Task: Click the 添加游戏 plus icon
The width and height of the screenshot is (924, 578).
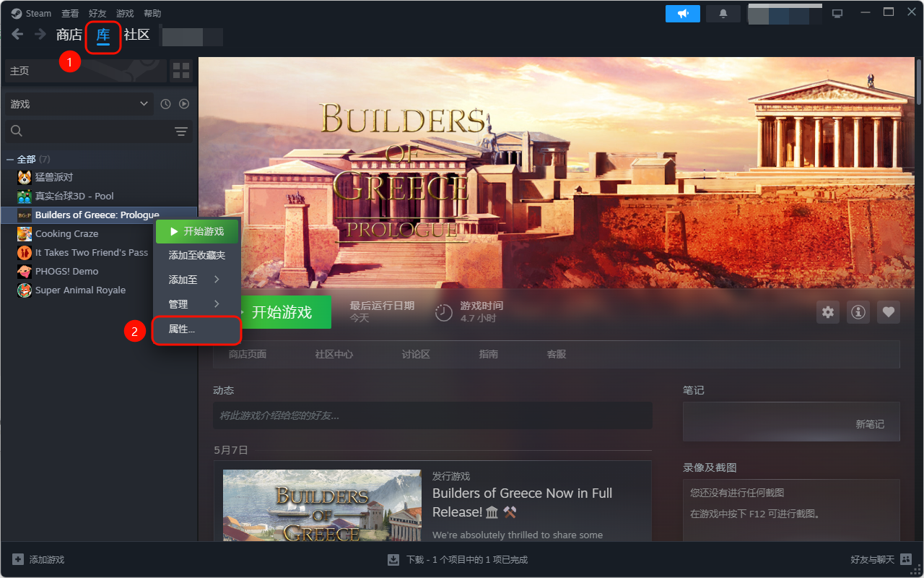Action: [x=18, y=559]
